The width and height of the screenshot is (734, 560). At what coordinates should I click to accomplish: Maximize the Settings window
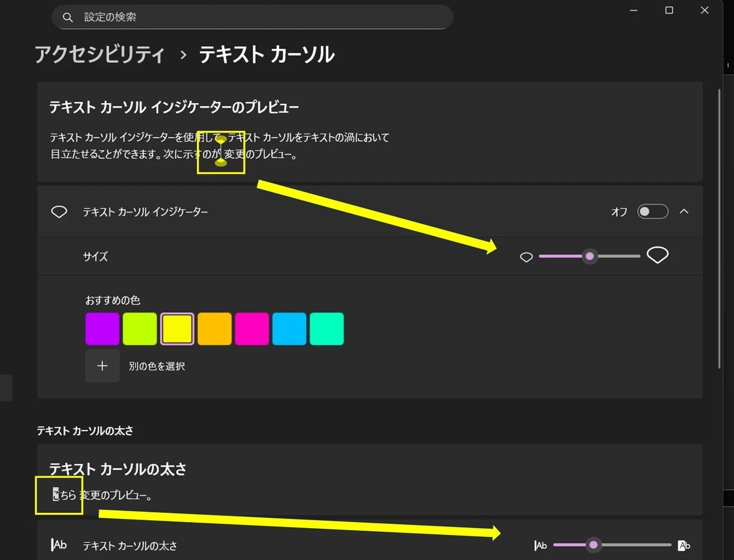669,10
